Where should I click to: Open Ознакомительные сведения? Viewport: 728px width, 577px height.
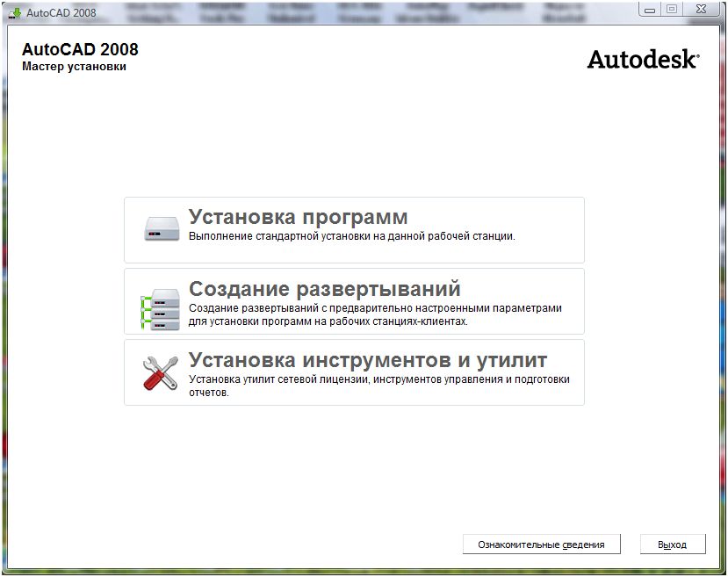point(541,544)
